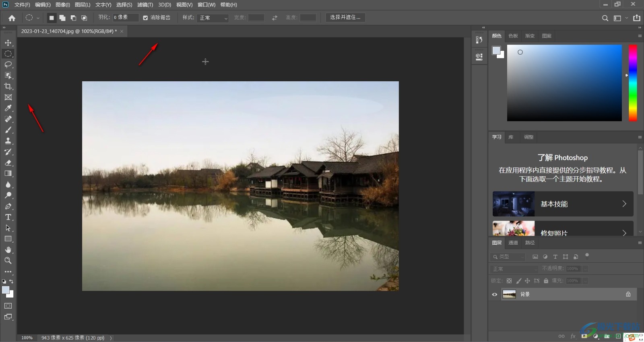Switch to the 色板 tab
Screen dimensions: 644x342
point(513,36)
